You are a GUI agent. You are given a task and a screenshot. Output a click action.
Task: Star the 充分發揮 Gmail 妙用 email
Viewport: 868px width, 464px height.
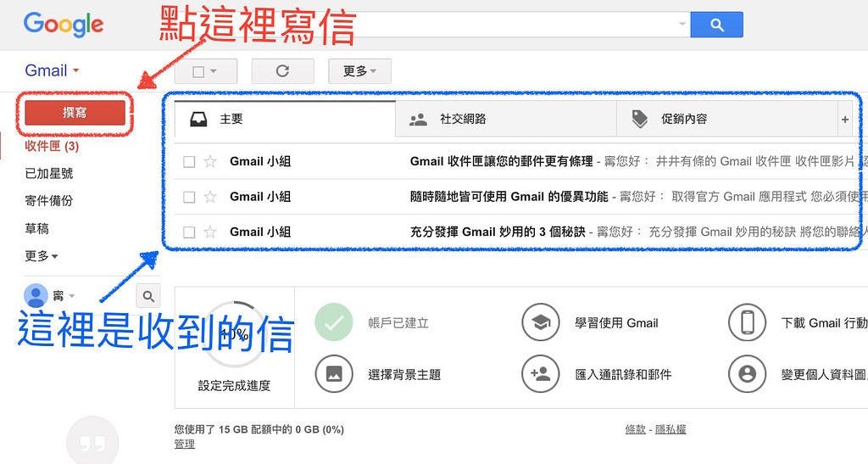click(x=210, y=232)
